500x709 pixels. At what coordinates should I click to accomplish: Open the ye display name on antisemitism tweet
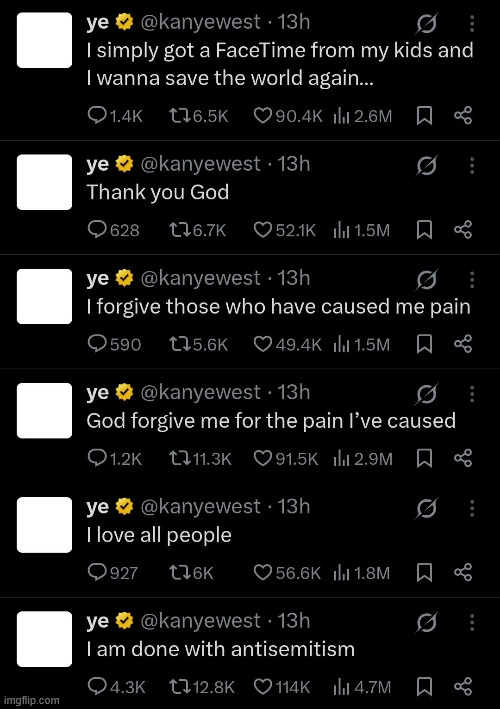point(98,622)
